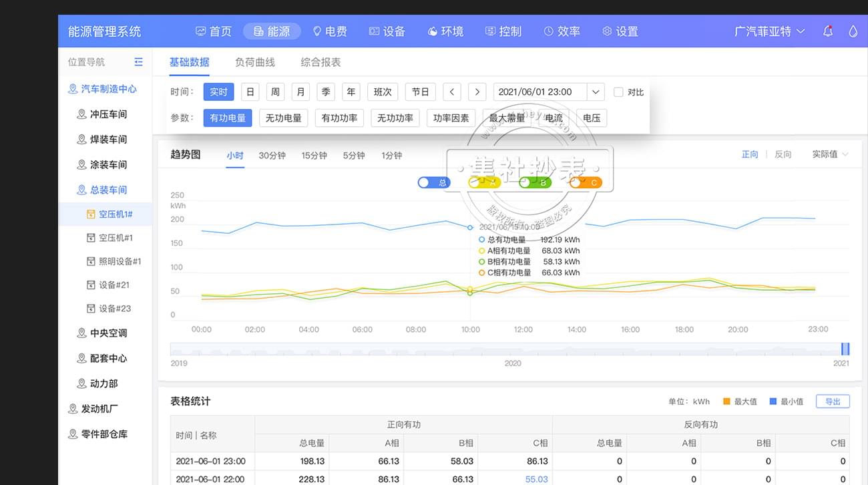Select the 无功电量 parameter button
Image resolution: width=868 pixels, height=485 pixels.
pos(284,118)
